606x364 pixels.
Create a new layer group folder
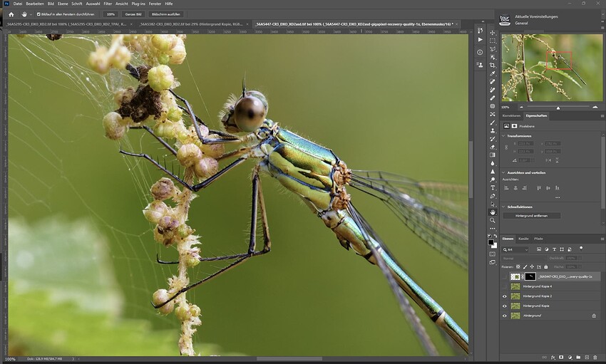(x=578, y=358)
